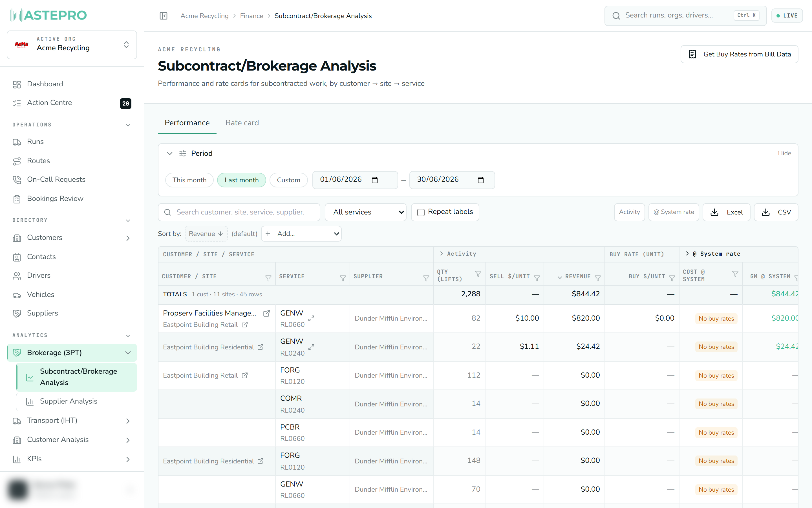Open the All services dropdown
This screenshot has width=812, height=508.
[365, 212]
